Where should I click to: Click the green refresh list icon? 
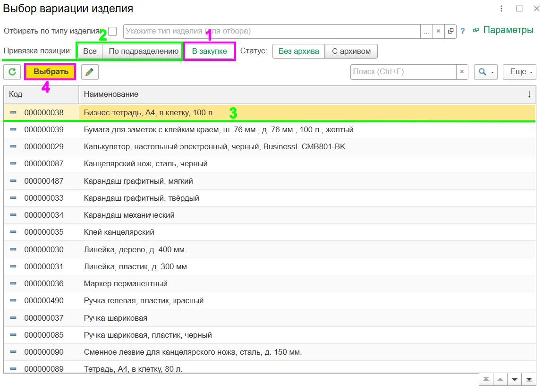[x=12, y=72]
